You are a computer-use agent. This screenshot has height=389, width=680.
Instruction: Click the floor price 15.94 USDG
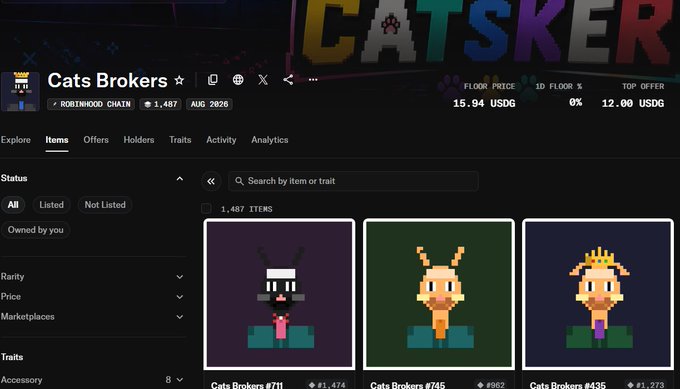click(x=484, y=103)
